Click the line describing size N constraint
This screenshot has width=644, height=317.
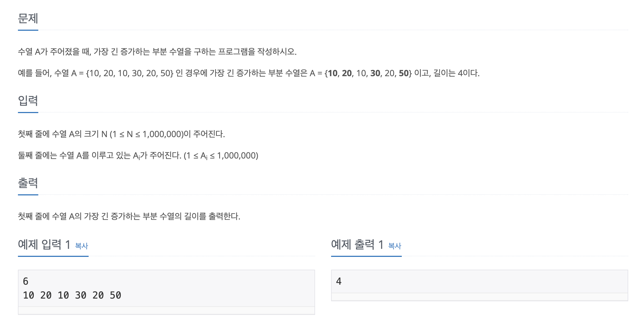click(x=121, y=134)
